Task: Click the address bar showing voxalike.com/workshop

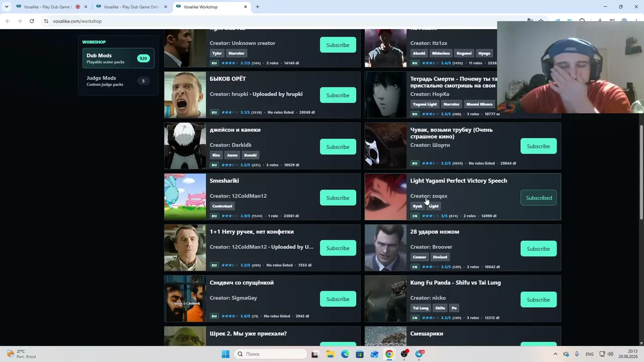Action: 282,21
